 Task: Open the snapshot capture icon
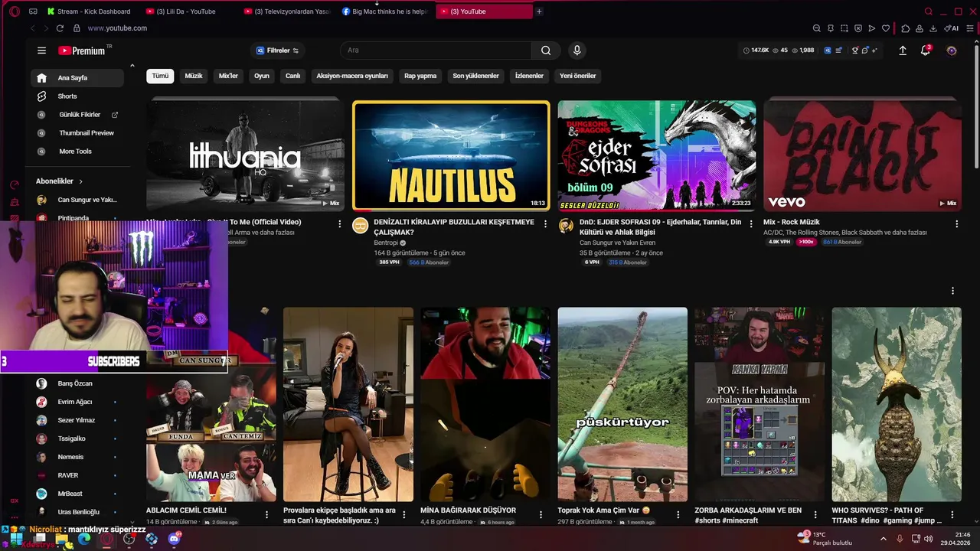(844, 28)
